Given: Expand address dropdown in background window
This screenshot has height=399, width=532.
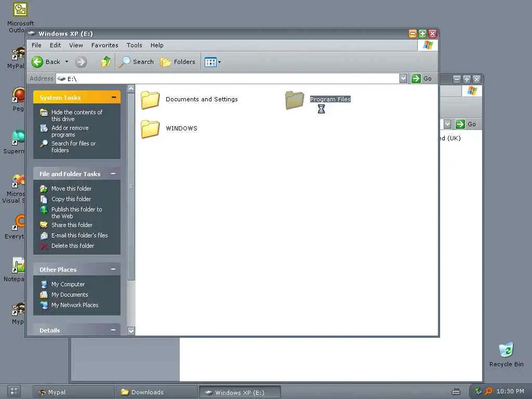Looking at the screenshot, I should [x=447, y=124].
